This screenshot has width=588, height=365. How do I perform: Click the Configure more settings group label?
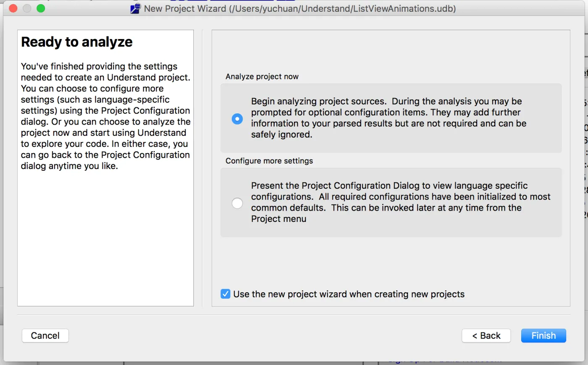tap(269, 161)
